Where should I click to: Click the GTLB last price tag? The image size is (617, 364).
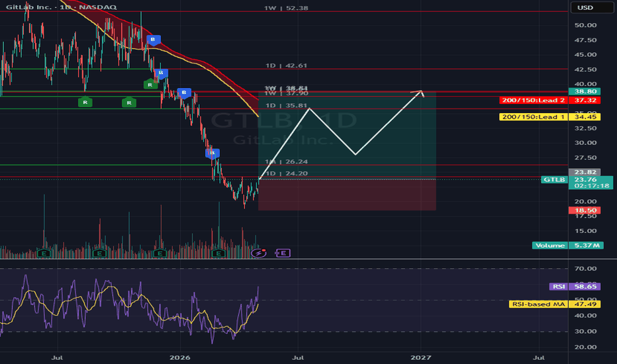(554, 179)
